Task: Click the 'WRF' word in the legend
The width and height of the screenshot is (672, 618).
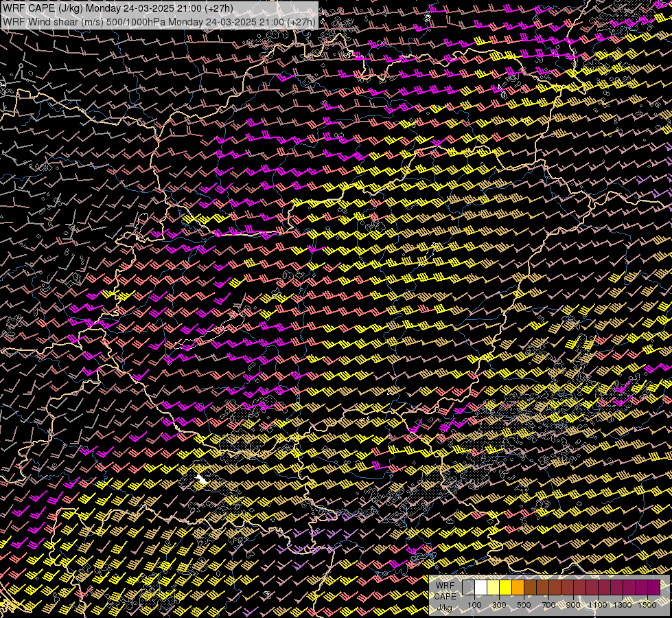Action: click(x=445, y=586)
